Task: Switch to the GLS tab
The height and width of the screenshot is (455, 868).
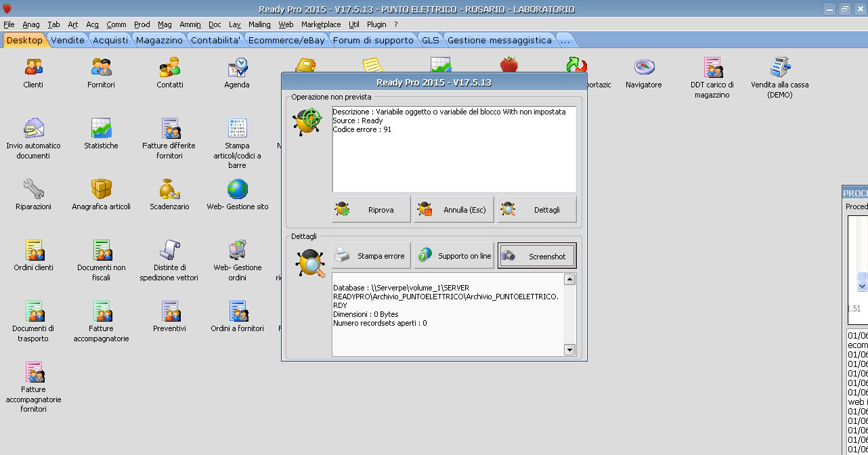Action: tap(431, 40)
